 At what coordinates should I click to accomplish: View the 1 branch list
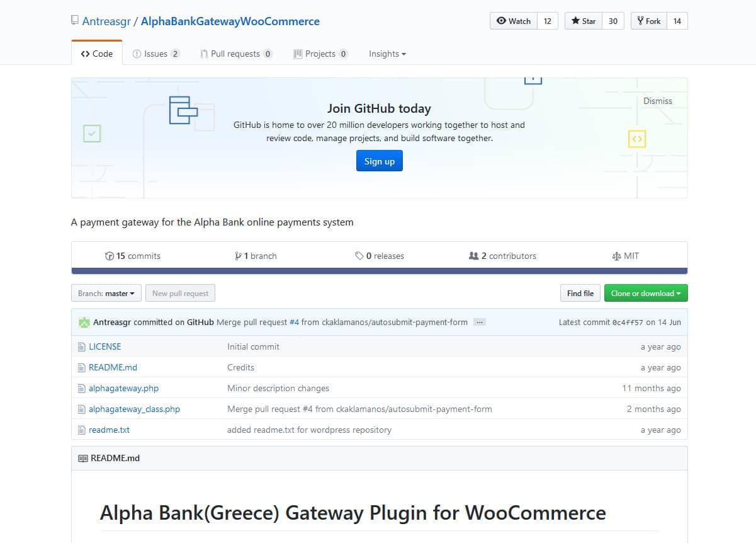[256, 256]
